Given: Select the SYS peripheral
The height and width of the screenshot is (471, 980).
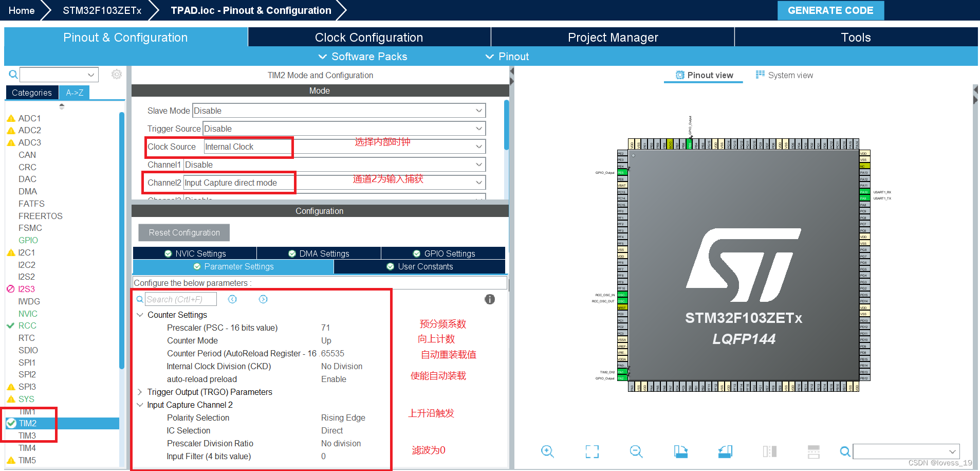Looking at the screenshot, I should click(26, 399).
